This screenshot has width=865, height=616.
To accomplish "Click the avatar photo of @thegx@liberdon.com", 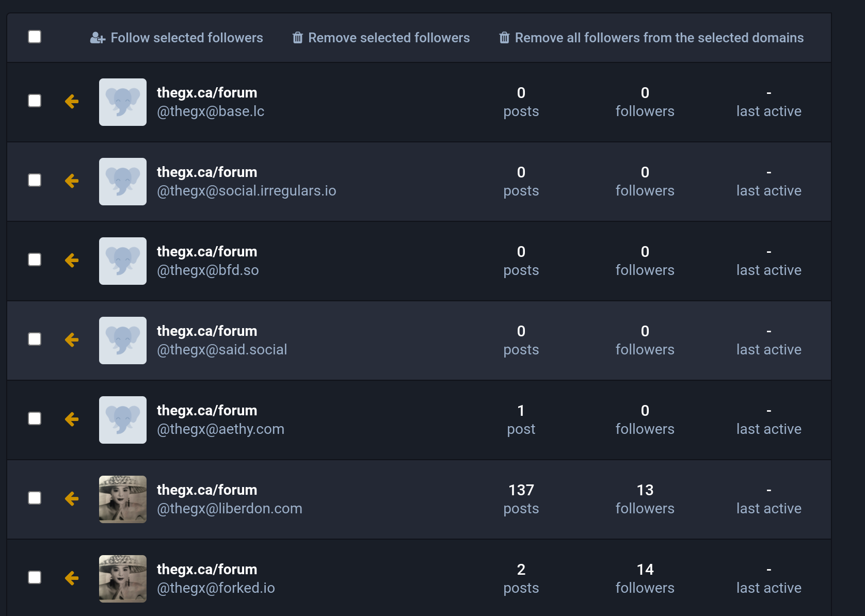I will point(123,499).
